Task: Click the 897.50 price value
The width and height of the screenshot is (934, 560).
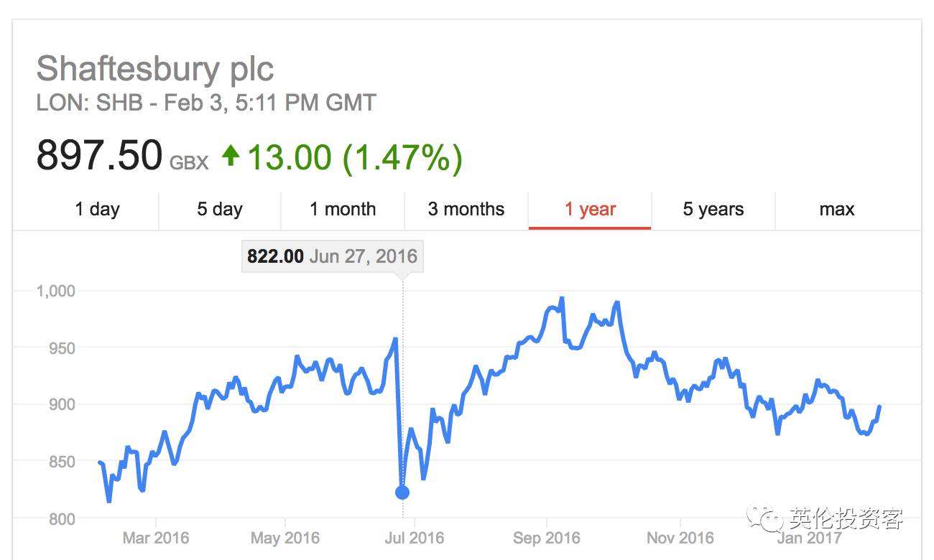Action: (99, 156)
